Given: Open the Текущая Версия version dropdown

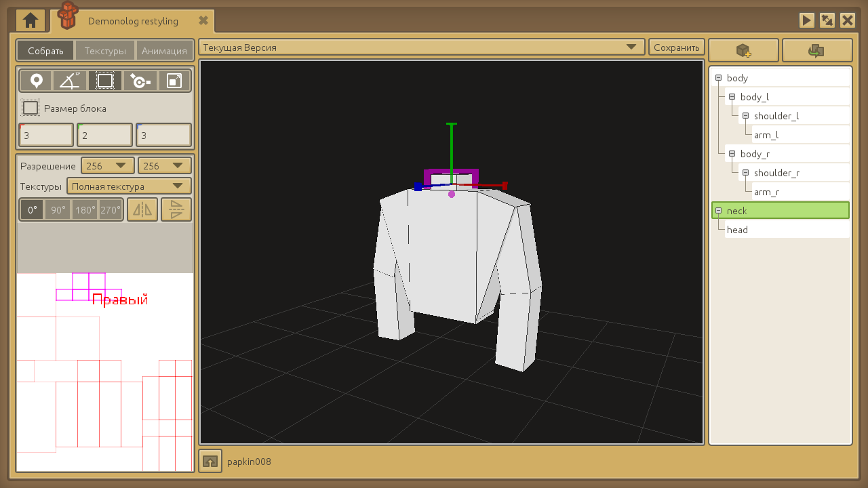Looking at the screenshot, I should click(x=421, y=47).
